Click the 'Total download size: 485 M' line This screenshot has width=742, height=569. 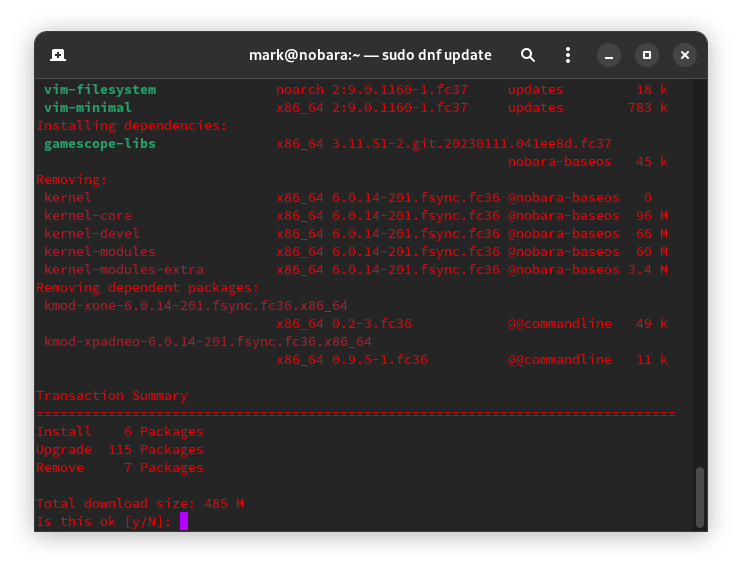click(140, 503)
